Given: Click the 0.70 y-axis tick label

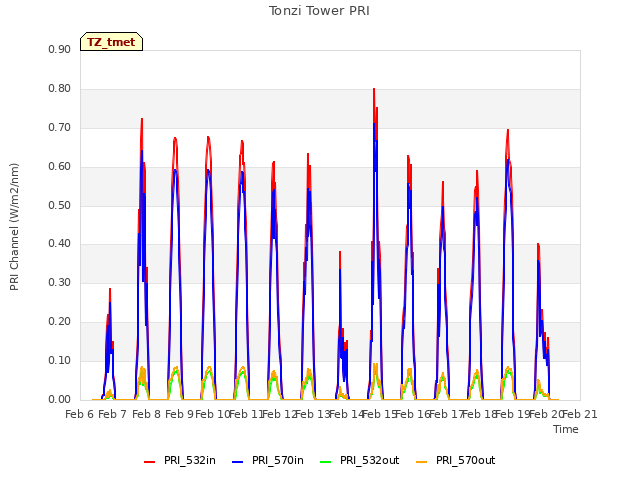Looking at the screenshot, I should (60, 127).
